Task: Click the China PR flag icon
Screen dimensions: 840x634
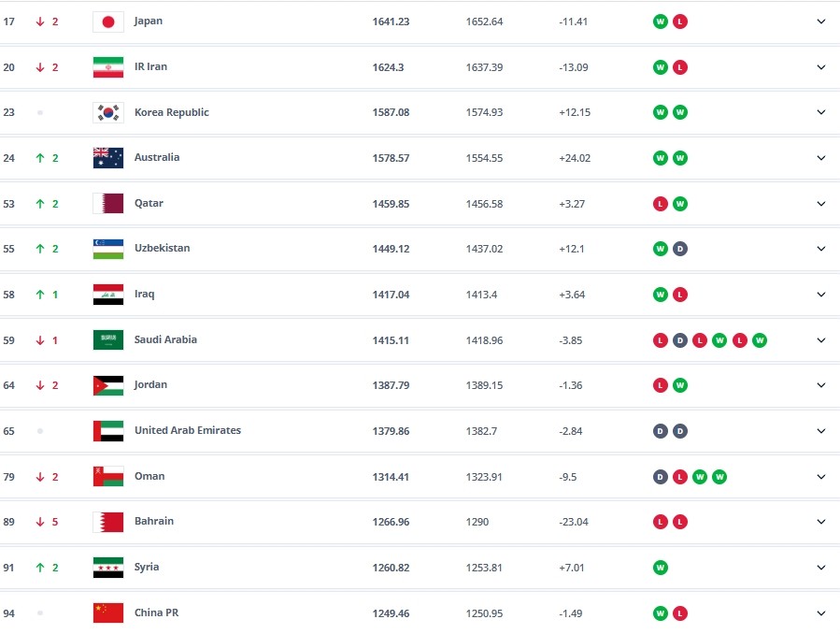Action: (x=108, y=613)
